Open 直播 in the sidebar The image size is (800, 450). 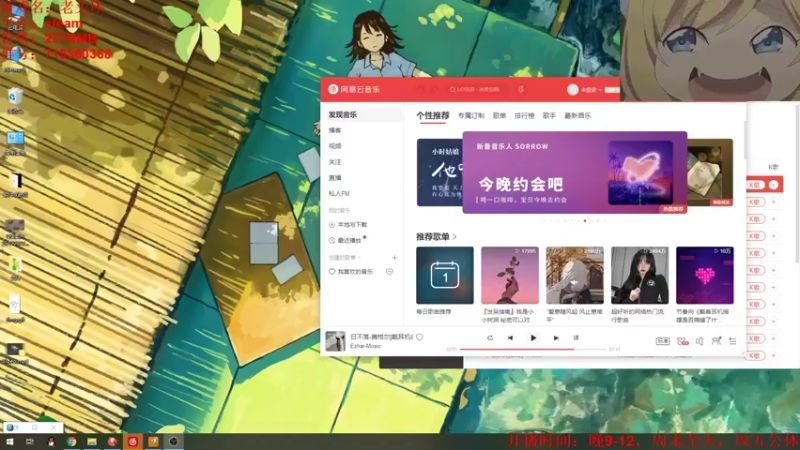pyautogui.click(x=335, y=178)
